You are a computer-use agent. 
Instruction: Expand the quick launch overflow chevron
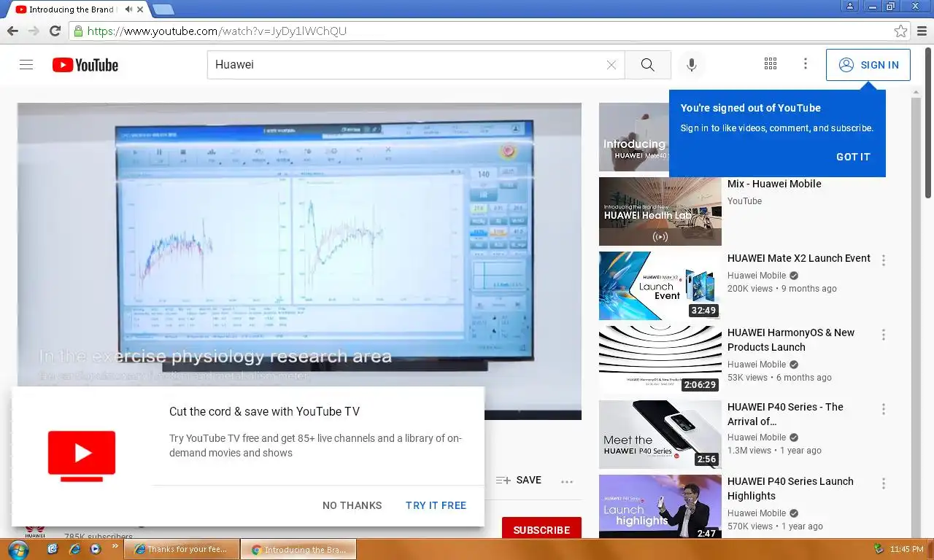115,545
